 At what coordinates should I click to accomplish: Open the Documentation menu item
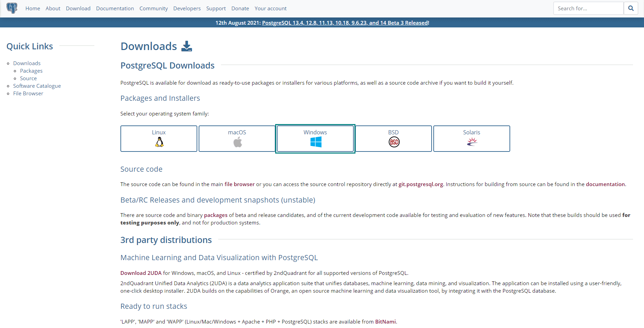115,9
